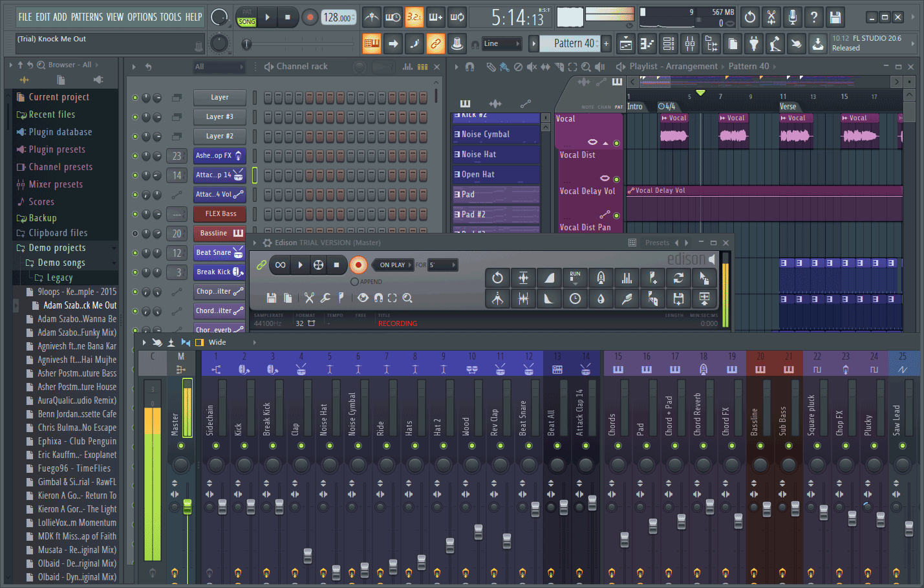This screenshot has width=924, height=588.
Task: Click the playlist zoom tool
Action: [x=586, y=67]
